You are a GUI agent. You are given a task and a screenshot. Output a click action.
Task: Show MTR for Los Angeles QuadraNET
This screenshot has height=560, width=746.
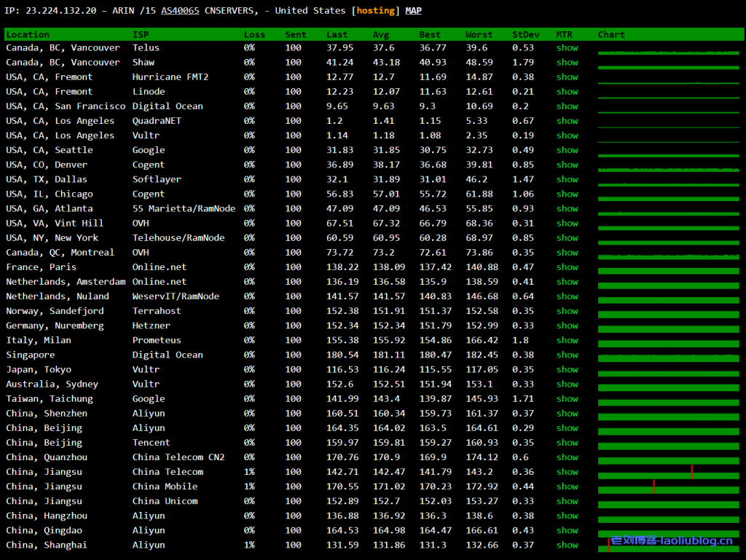click(567, 121)
